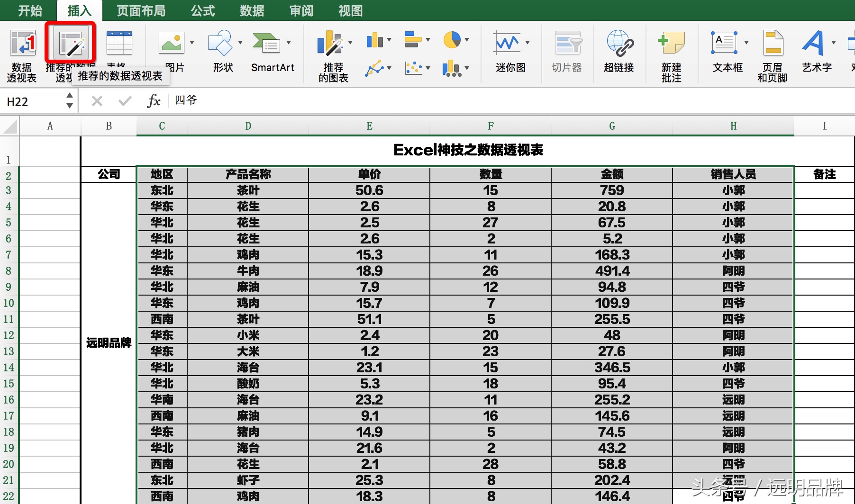Expand the Shapes (形状) dropdown arrow

[240, 43]
